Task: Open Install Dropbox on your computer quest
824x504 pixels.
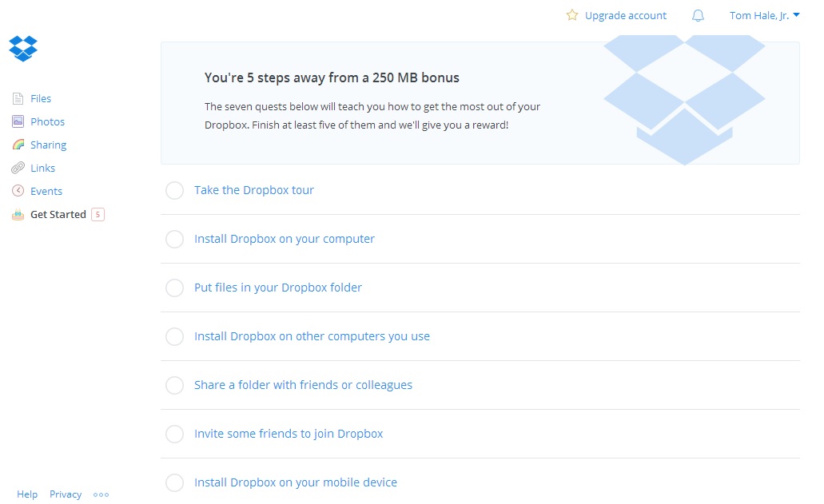Action: (285, 239)
